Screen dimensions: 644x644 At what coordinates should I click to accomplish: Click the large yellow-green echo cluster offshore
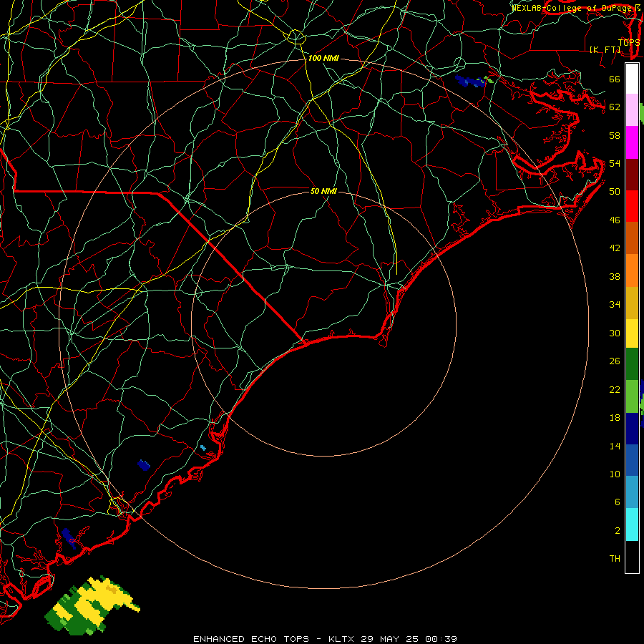(x=92, y=605)
